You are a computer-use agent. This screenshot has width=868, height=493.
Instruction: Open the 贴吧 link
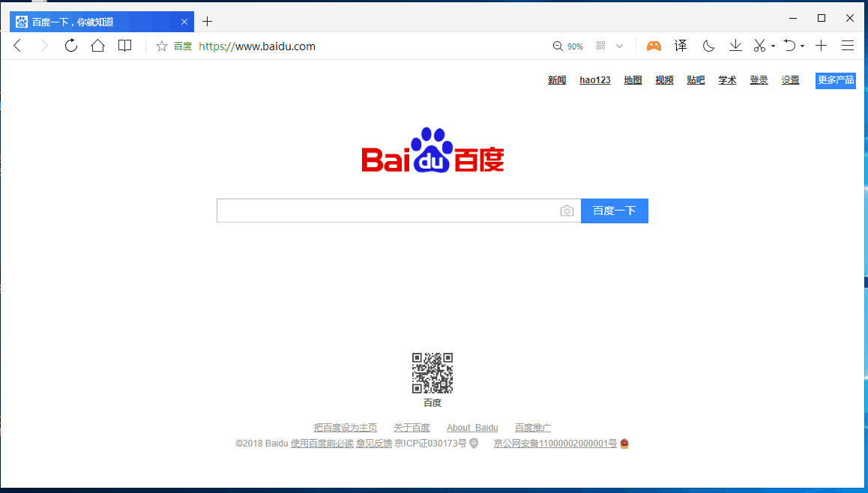pyautogui.click(x=696, y=80)
